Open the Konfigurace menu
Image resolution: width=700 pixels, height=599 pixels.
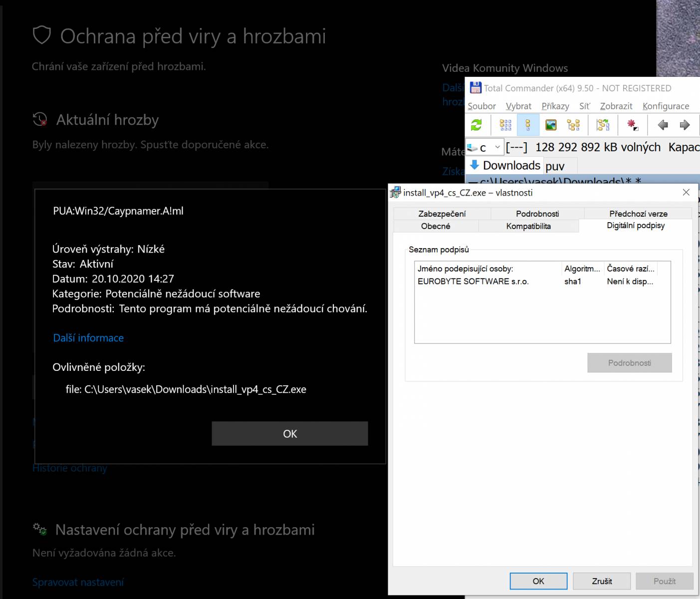666,106
